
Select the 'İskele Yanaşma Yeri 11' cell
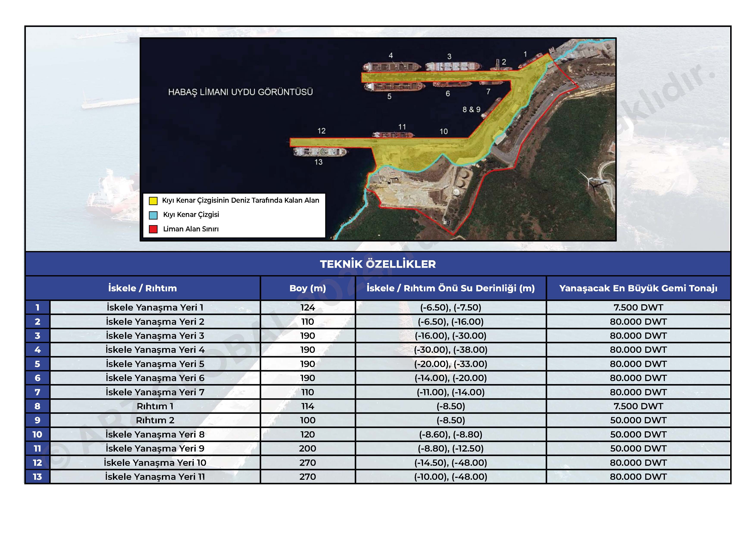click(155, 477)
